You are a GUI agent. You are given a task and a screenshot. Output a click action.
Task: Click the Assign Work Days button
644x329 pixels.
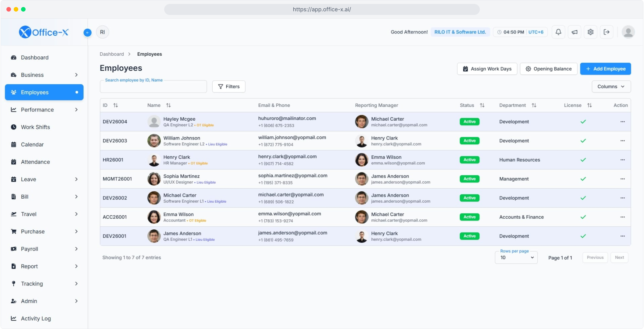[487, 69]
